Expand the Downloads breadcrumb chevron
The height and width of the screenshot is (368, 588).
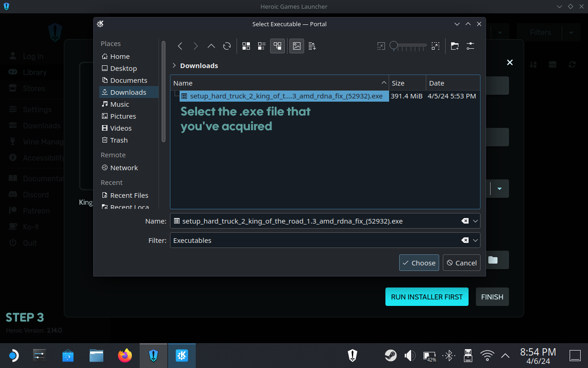(174, 66)
